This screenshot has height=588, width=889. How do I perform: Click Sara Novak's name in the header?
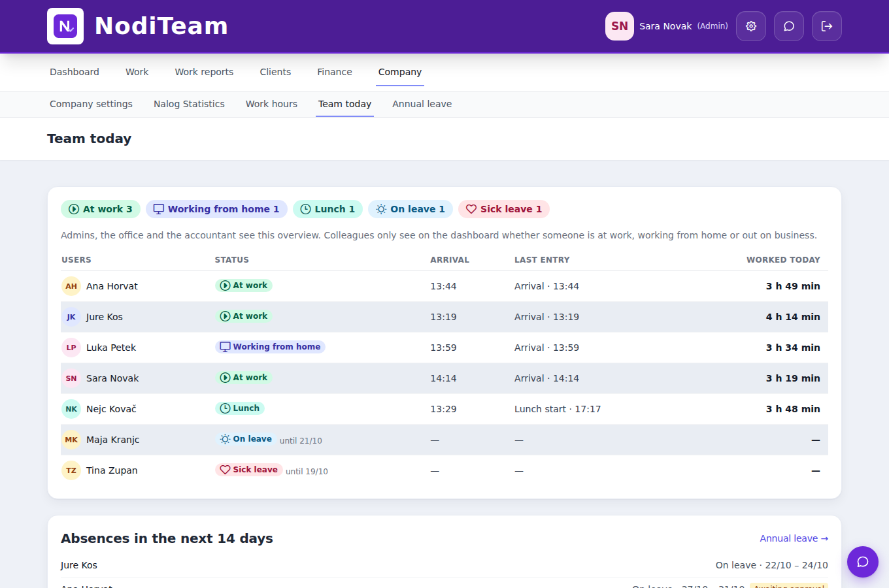[x=665, y=26]
